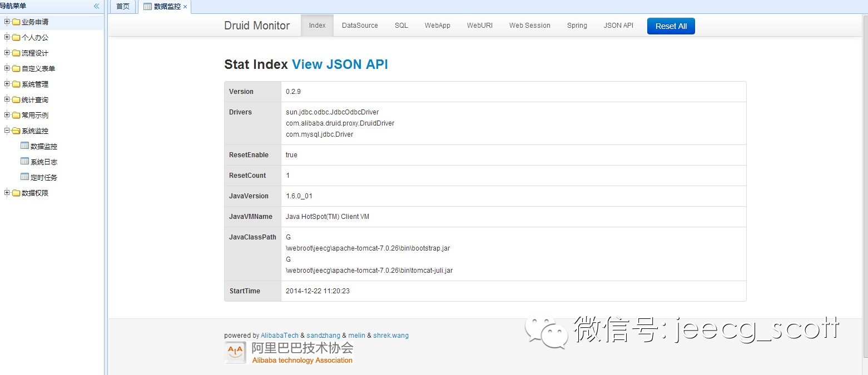The image size is (868, 375).
Task: Click the StartTime value 2014-12-22 11:20:23
Action: point(318,291)
